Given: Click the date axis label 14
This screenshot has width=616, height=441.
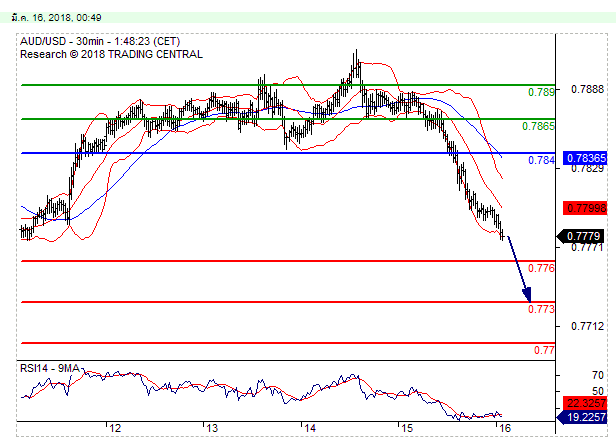Looking at the screenshot, I should coord(310,428).
